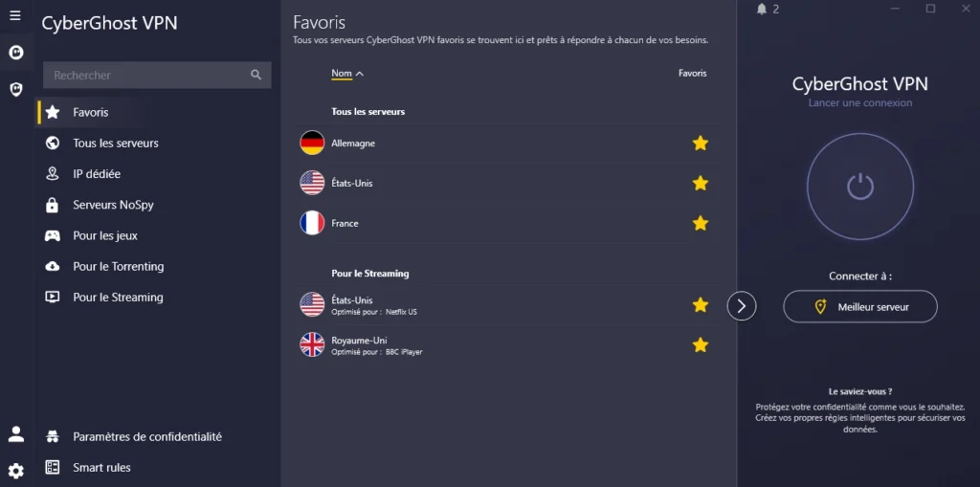Click the CyberGhost ghost logo icon
This screenshot has height=487, width=980.
(x=15, y=52)
